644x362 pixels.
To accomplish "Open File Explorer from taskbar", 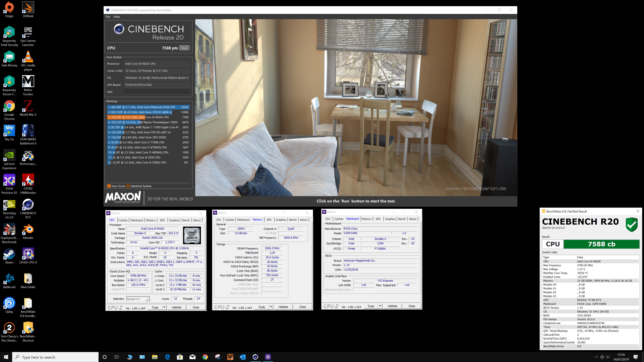I will click(155, 357).
